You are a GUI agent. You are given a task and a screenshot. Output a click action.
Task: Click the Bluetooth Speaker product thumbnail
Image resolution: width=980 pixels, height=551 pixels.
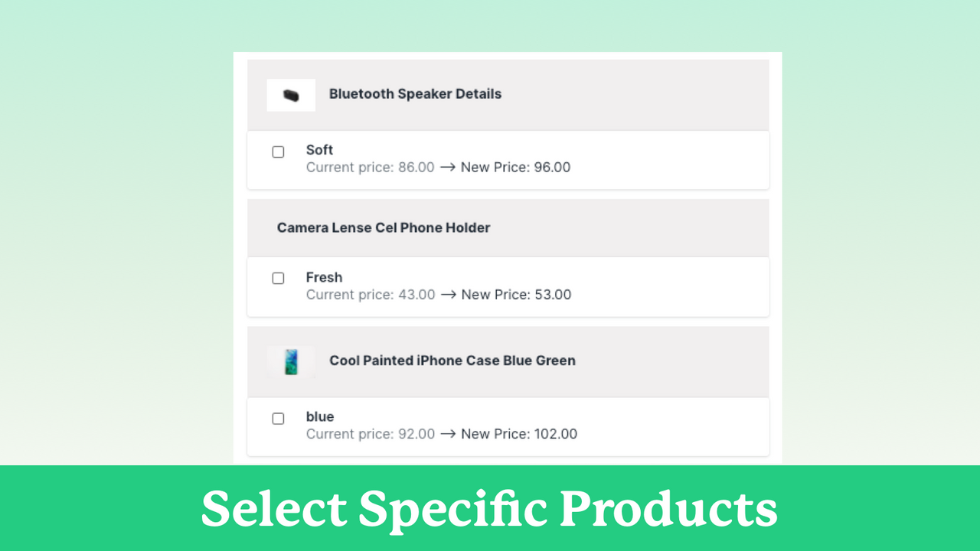(x=291, y=94)
